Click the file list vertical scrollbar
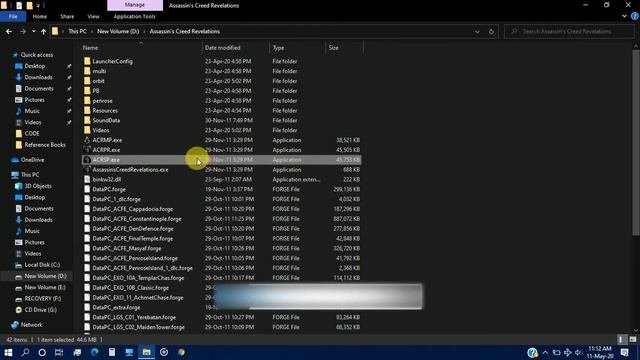 click(x=636, y=142)
